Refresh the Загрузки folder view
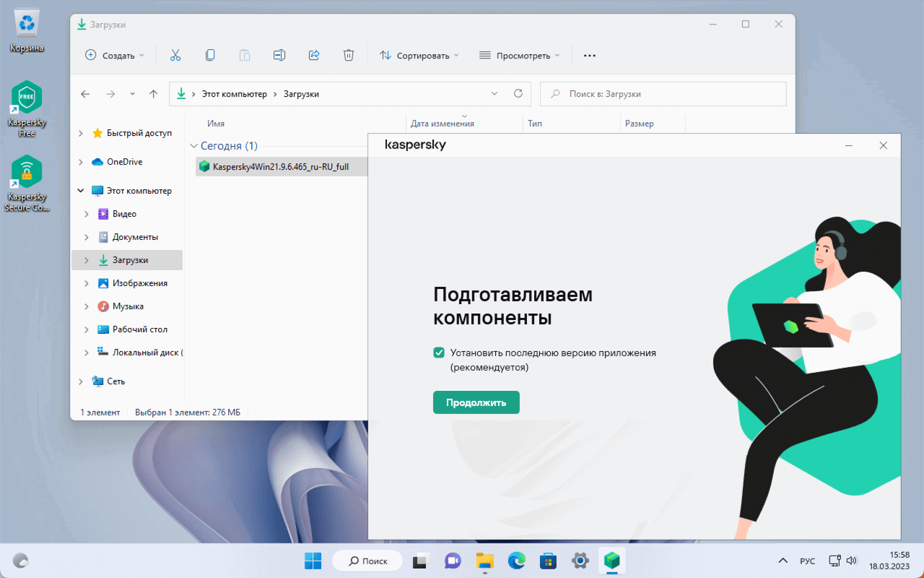 [518, 94]
